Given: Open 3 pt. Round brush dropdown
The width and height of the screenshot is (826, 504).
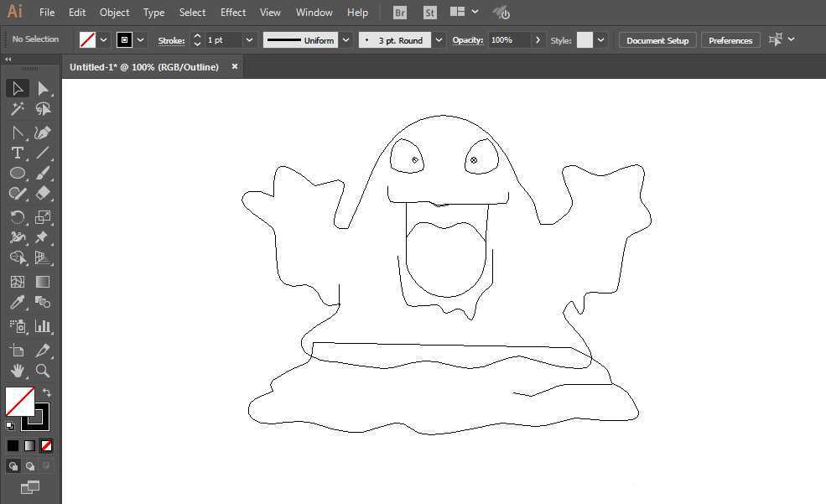Looking at the screenshot, I should click(x=439, y=40).
